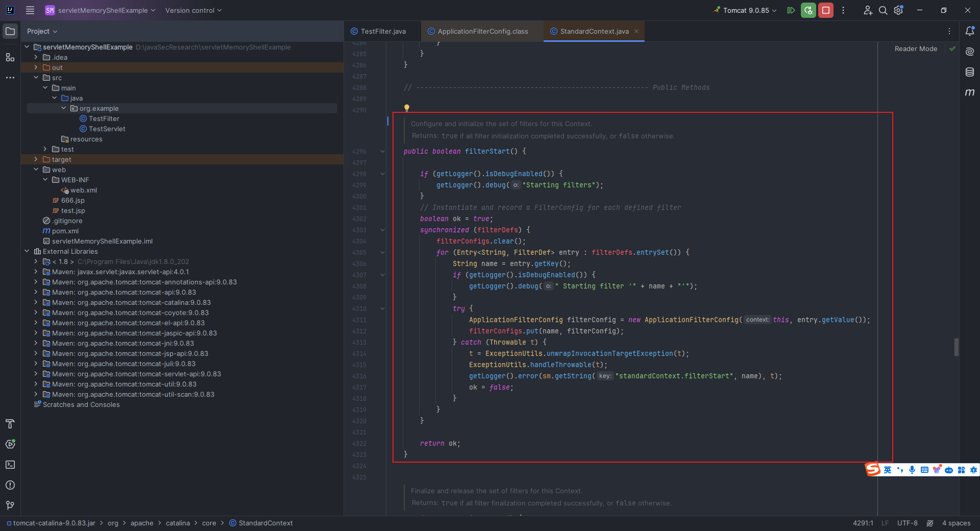The width and height of the screenshot is (980, 531).
Task: Collapse the External Libraries node
Action: [x=27, y=251]
